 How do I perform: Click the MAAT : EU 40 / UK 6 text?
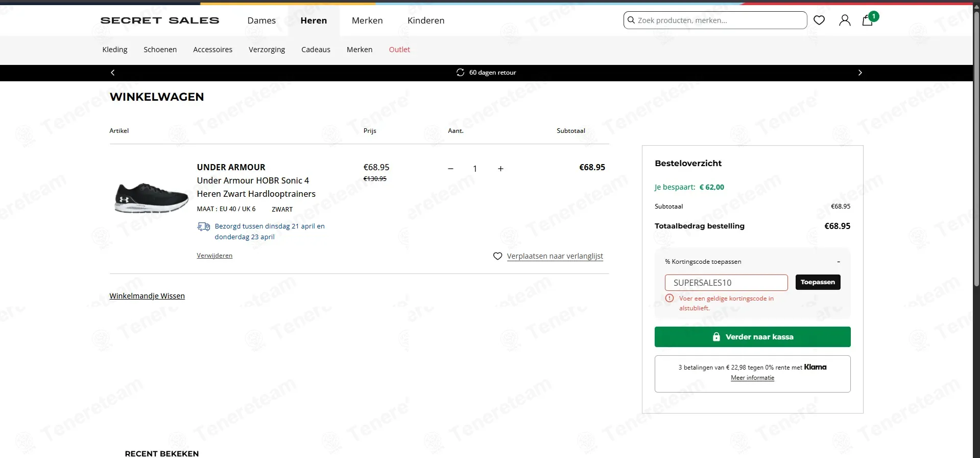[226, 209]
